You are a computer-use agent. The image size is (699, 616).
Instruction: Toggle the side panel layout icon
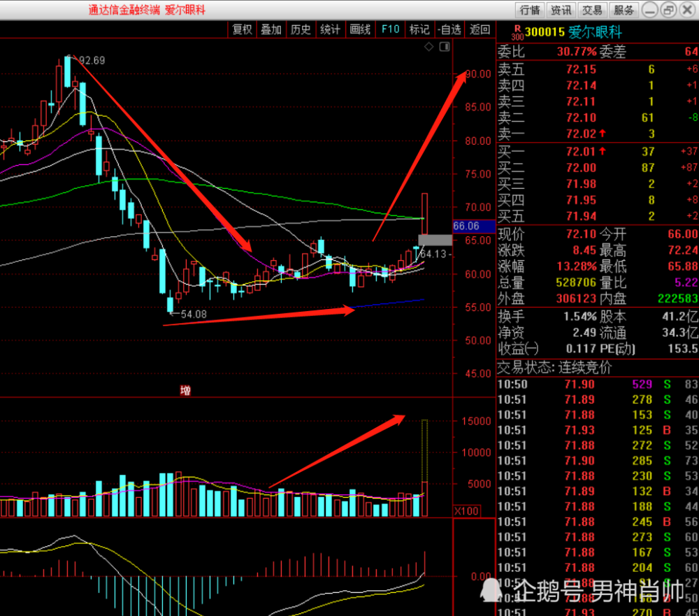coord(445,46)
